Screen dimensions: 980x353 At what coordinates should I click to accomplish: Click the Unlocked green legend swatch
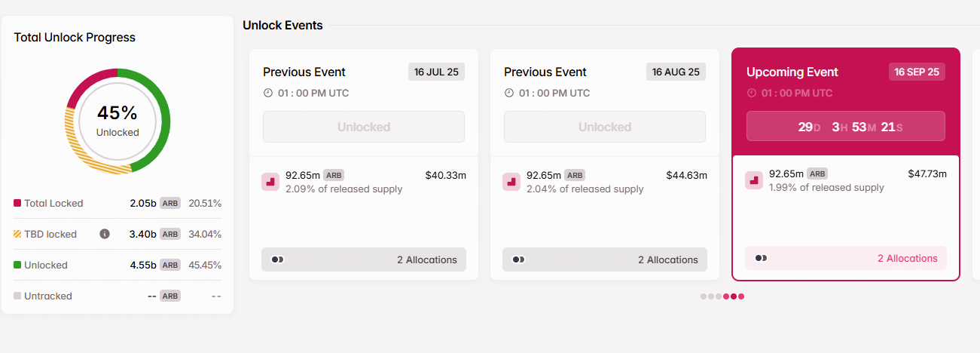pos(17,265)
